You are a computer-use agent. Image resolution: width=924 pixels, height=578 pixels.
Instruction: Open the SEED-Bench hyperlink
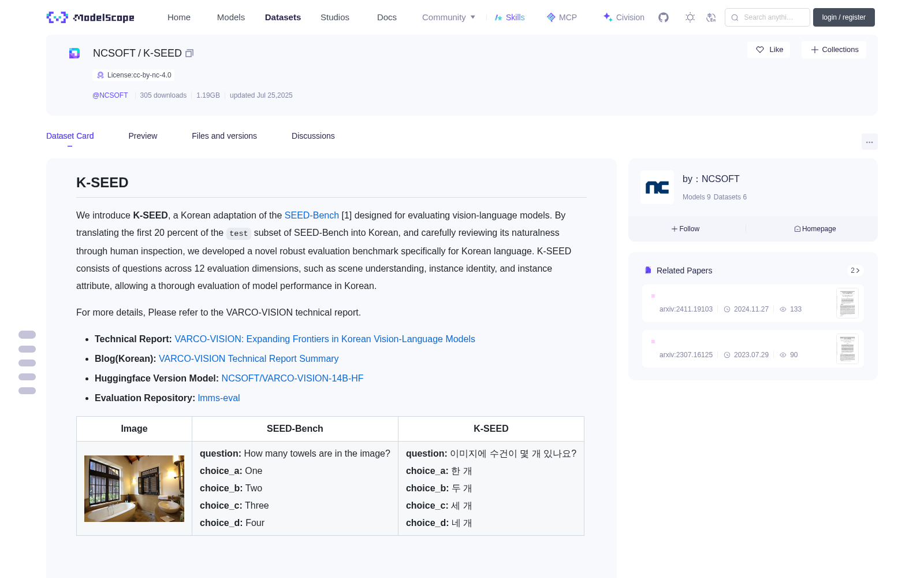pyautogui.click(x=312, y=215)
